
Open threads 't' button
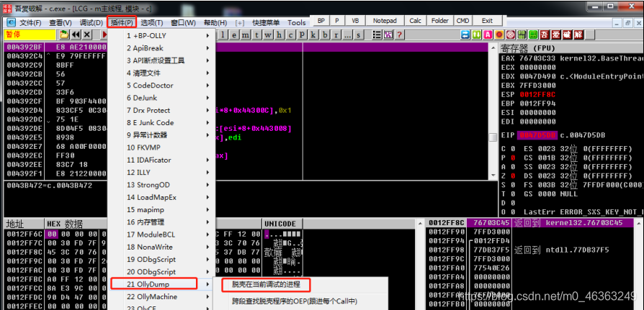256,35
